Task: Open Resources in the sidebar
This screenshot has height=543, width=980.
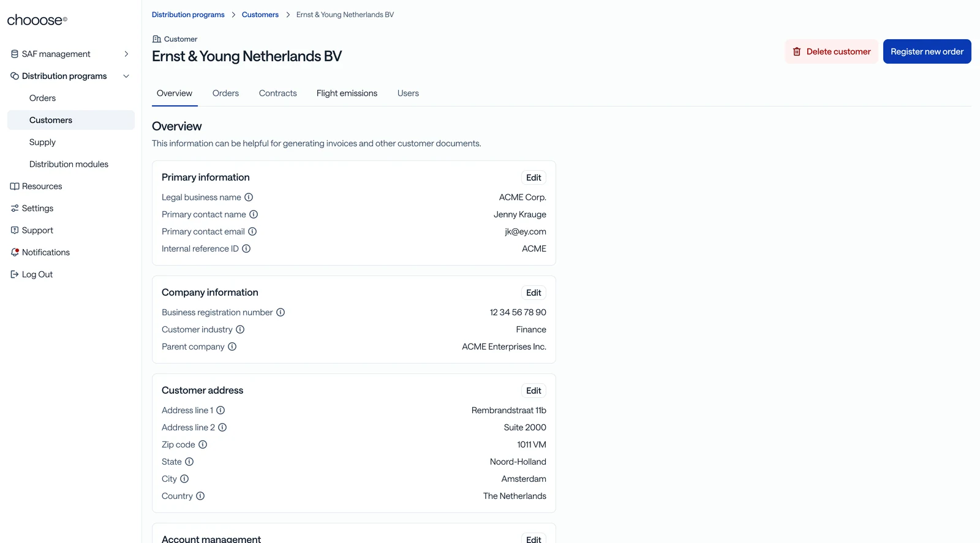Action: point(71,186)
